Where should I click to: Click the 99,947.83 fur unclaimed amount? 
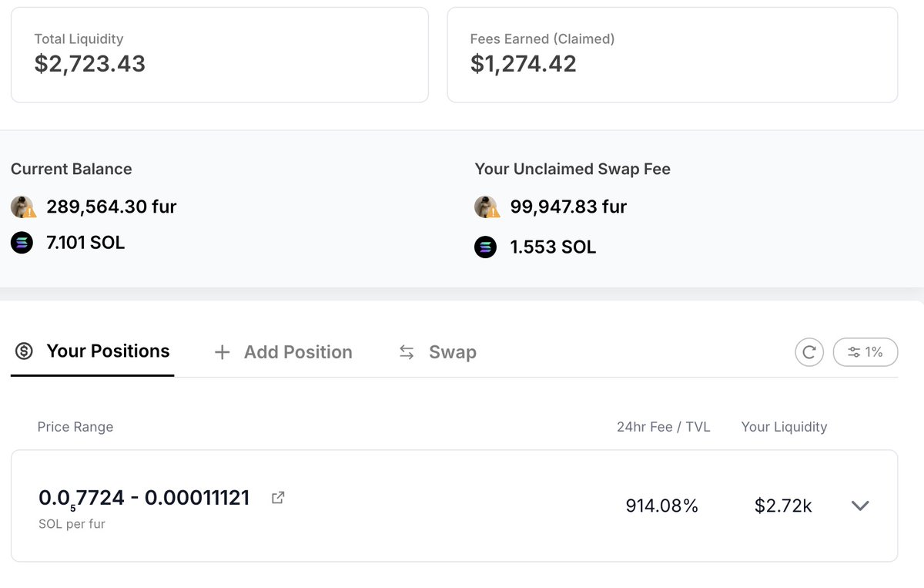point(568,207)
